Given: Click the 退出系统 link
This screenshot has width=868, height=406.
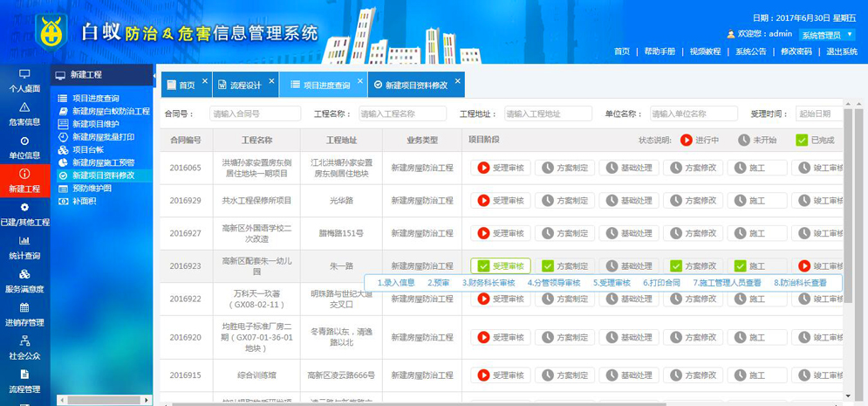Looking at the screenshot, I should [x=841, y=52].
